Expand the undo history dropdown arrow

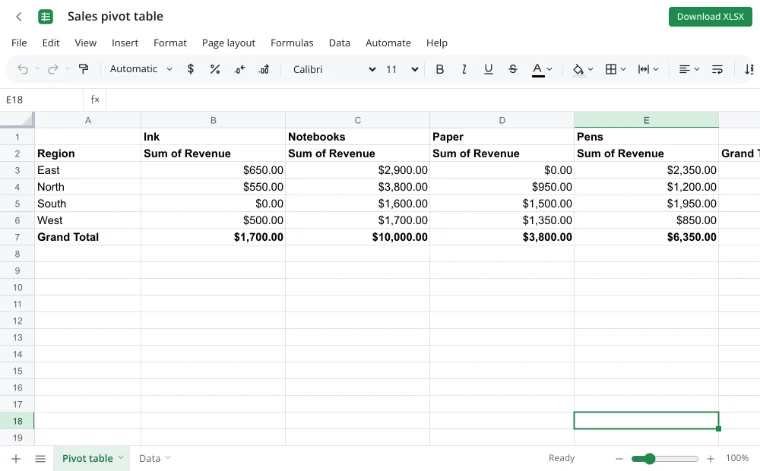coord(37,69)
